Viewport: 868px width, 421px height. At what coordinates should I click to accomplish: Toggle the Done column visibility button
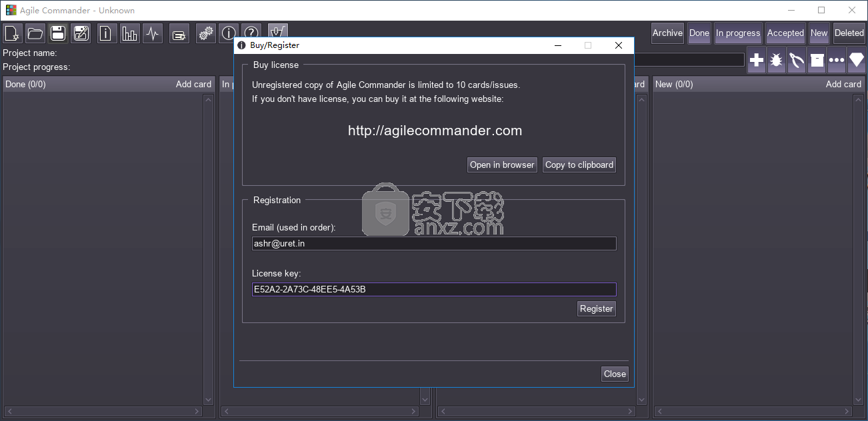699,33
